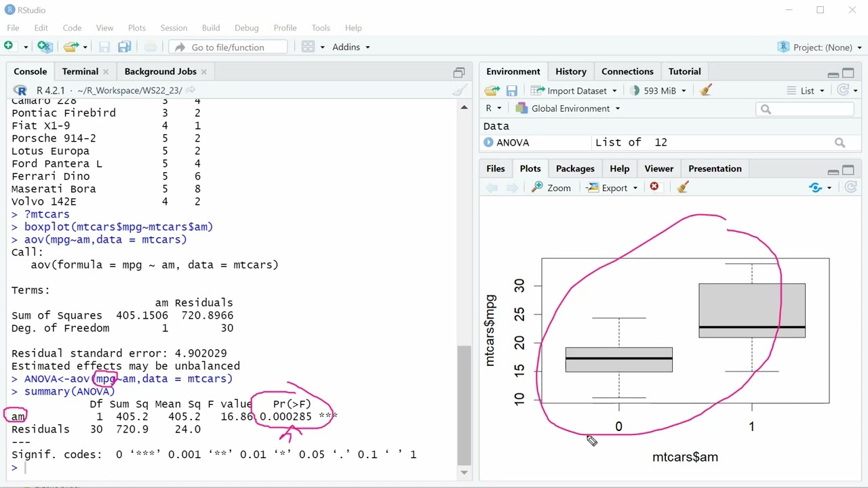Click the create new project icon

(45, 47)
